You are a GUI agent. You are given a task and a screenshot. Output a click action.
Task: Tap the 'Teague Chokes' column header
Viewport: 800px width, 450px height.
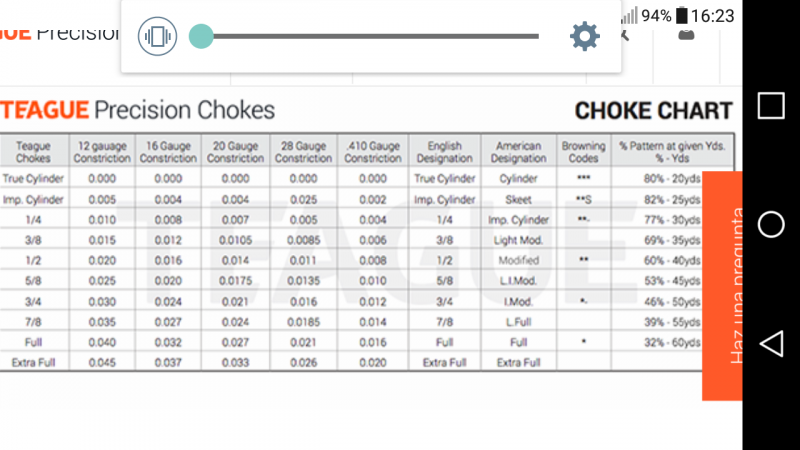pos(32,152)
